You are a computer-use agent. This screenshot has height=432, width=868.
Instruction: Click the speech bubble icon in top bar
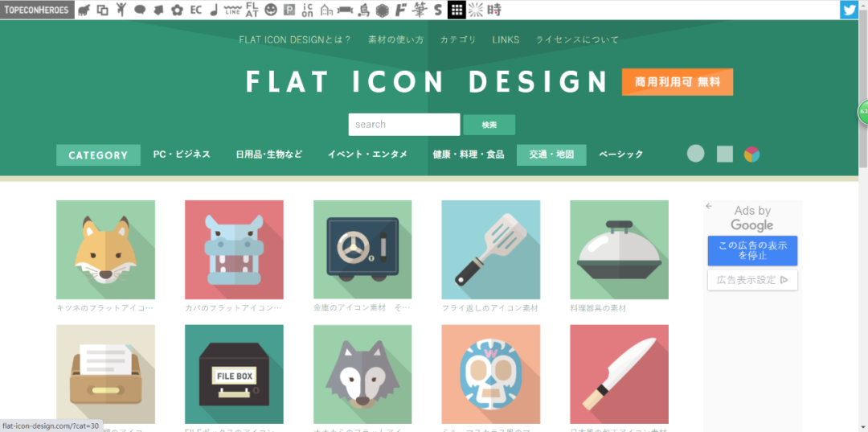(140, 10)
